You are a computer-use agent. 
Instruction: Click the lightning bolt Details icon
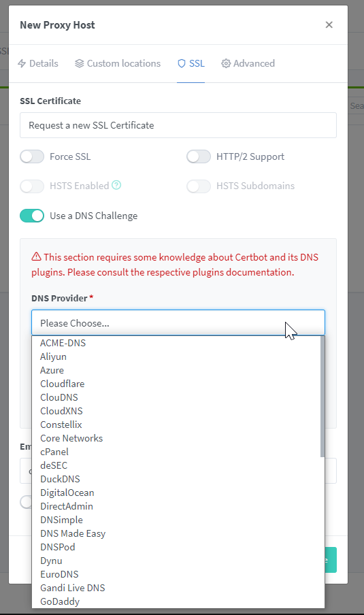(22, 63)
